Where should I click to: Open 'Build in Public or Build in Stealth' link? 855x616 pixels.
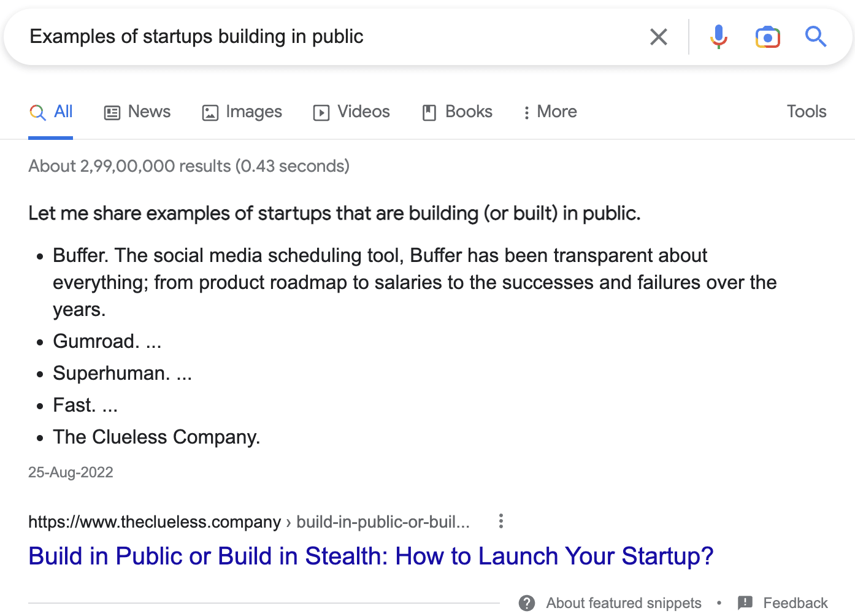(x=370, y=556)
